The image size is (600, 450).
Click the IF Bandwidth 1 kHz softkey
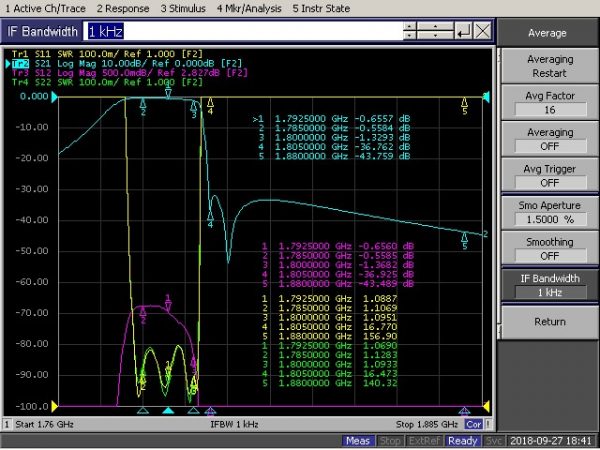point(550,285)
